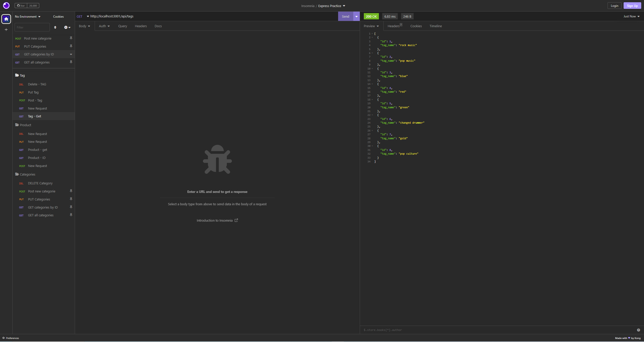Viewport: 644px width, 342px height.
Task: Open the No Environment dropdown
Action: 27,16
